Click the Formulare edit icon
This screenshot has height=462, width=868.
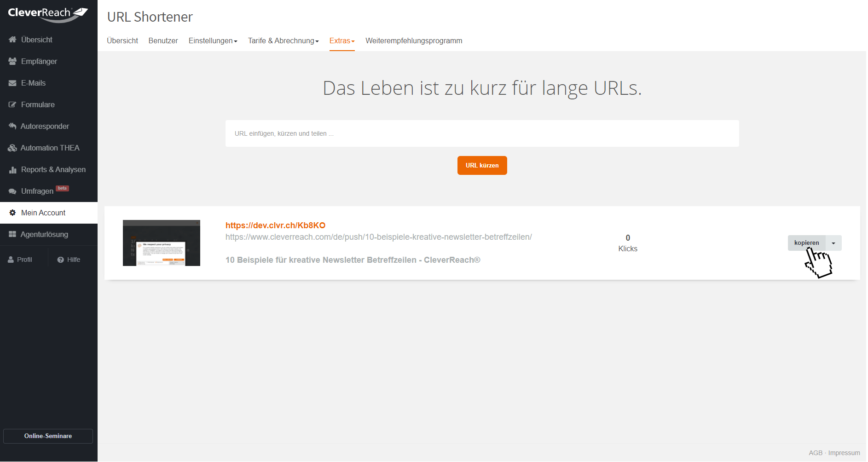point(12,104)
